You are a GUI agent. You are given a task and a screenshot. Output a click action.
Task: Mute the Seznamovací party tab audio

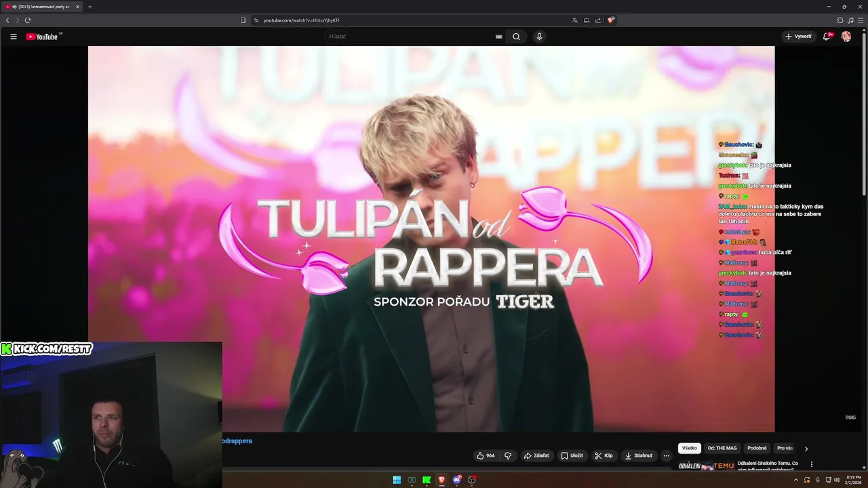coord(14,7)
